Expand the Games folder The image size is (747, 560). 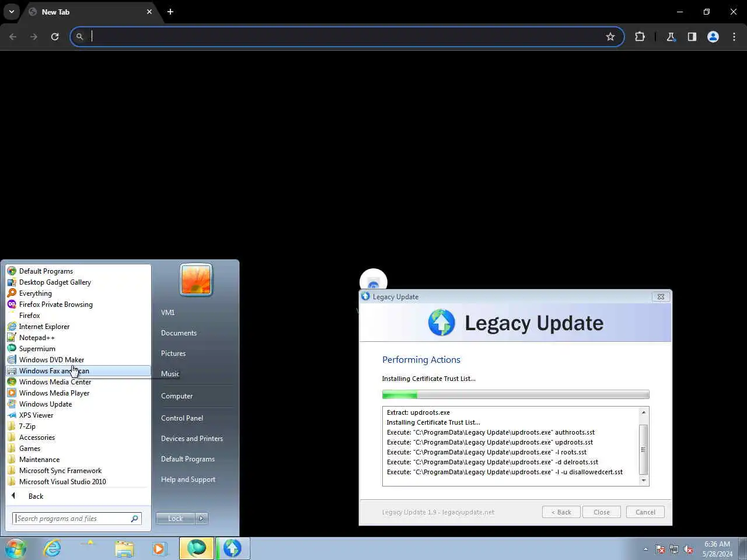point(78,449)
